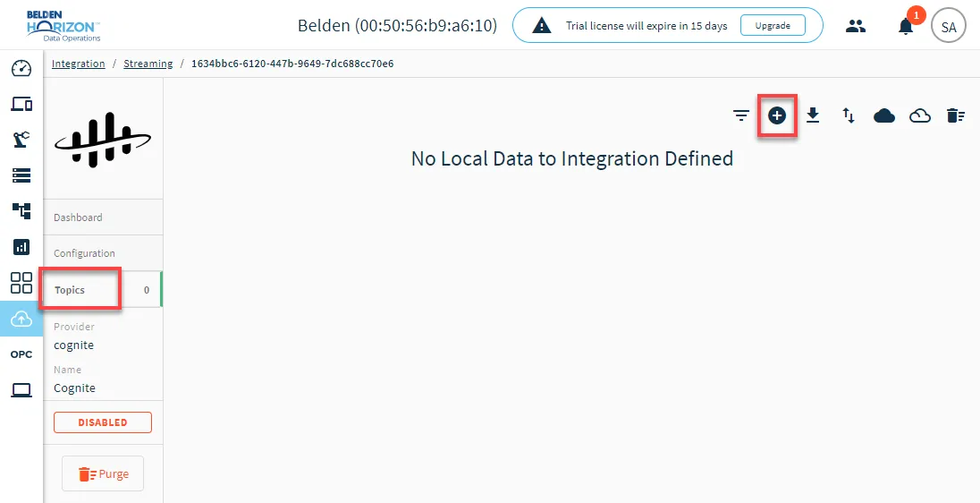
Task: Click the Purge button
Action: [103, 473]
